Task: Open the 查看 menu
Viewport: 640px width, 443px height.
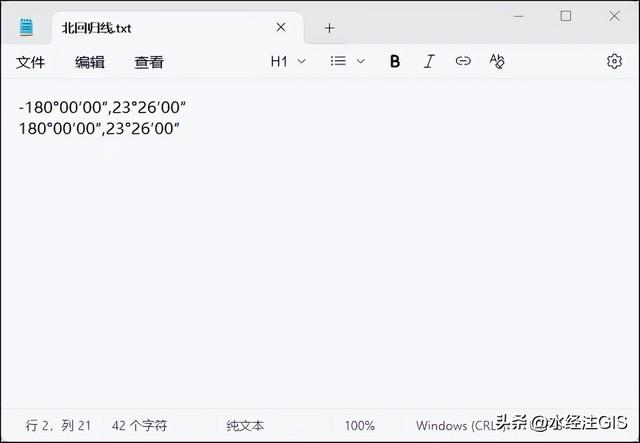Action: click(149, 62)
